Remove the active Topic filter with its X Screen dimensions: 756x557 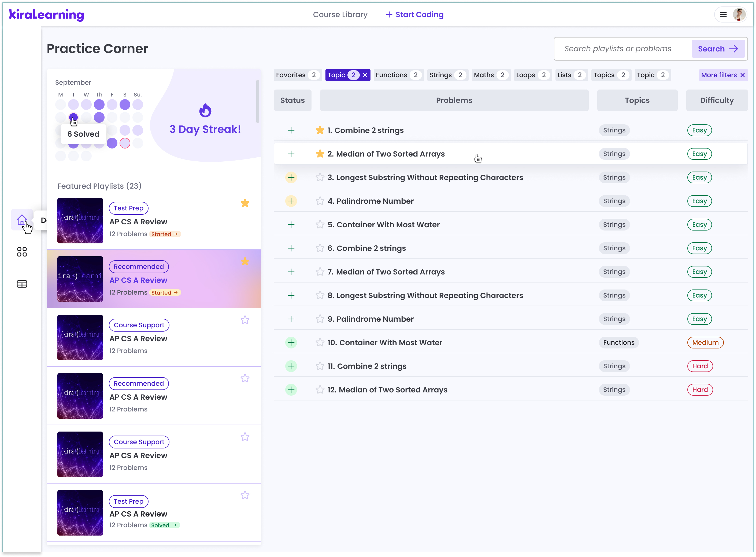(x=365, y=75)
